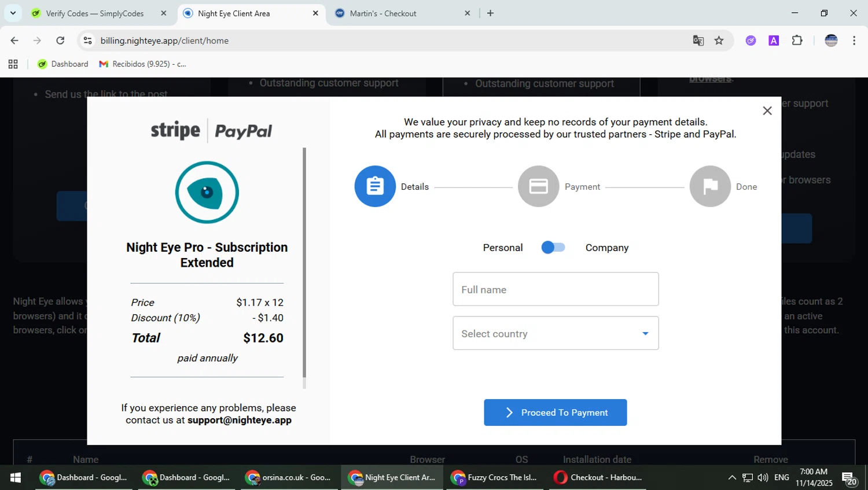This screenshot has width=868, height=490.
Task: Click the PayPal logo
Action: (243, 131)
